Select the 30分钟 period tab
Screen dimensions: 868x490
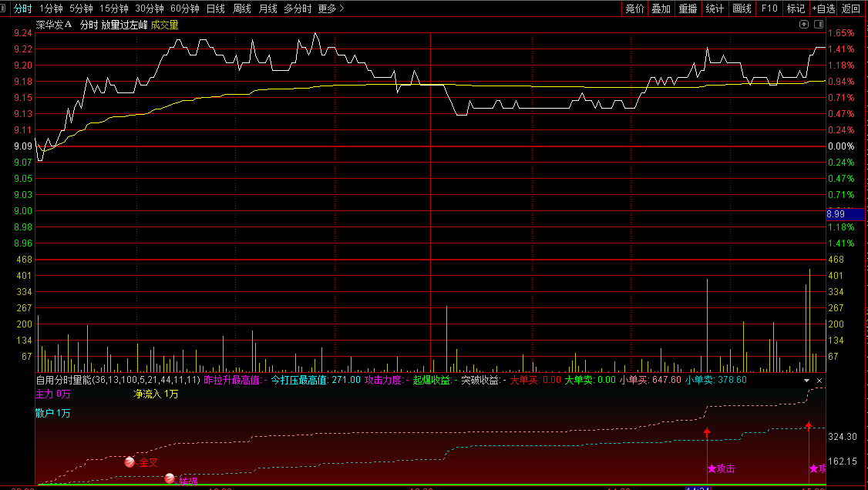[x=150, y=8]
